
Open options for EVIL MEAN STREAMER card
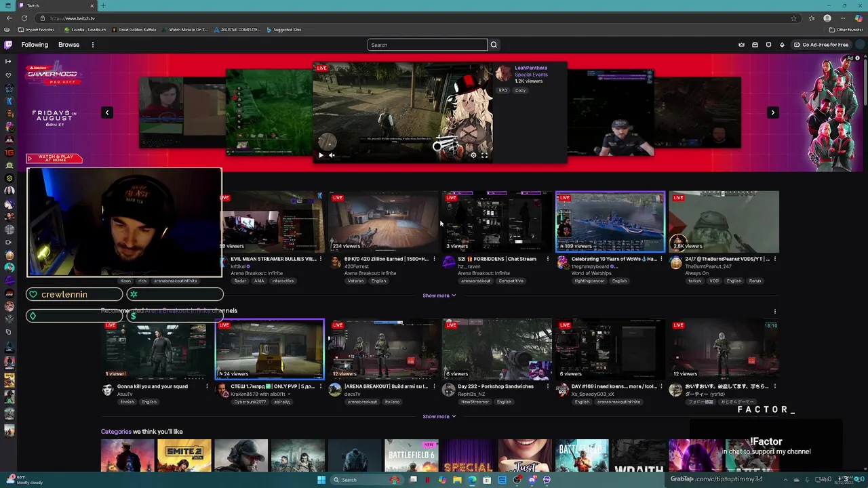click(321, 259)
